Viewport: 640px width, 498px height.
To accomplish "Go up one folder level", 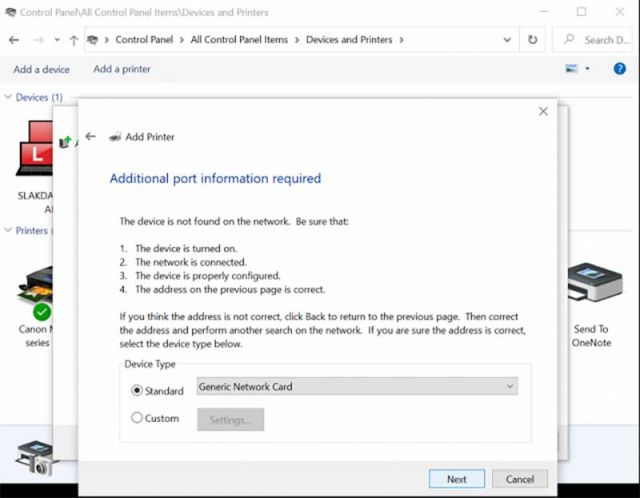I will tap(73, 40).
